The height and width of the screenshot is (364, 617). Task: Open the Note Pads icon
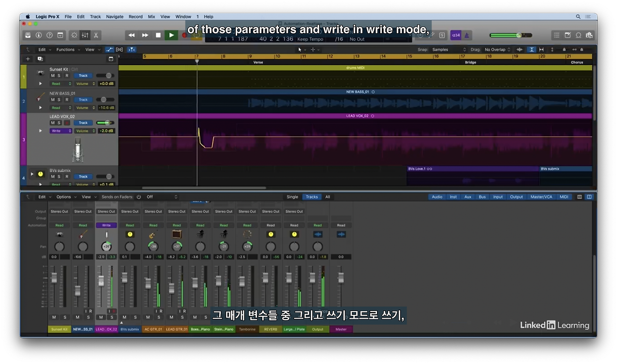tap(567, 35)
